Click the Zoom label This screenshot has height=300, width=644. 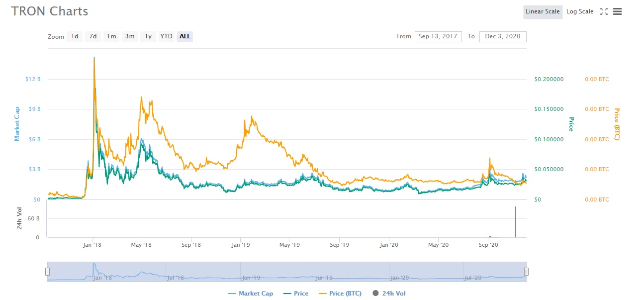pyautogui.click(x=56, y=37)
